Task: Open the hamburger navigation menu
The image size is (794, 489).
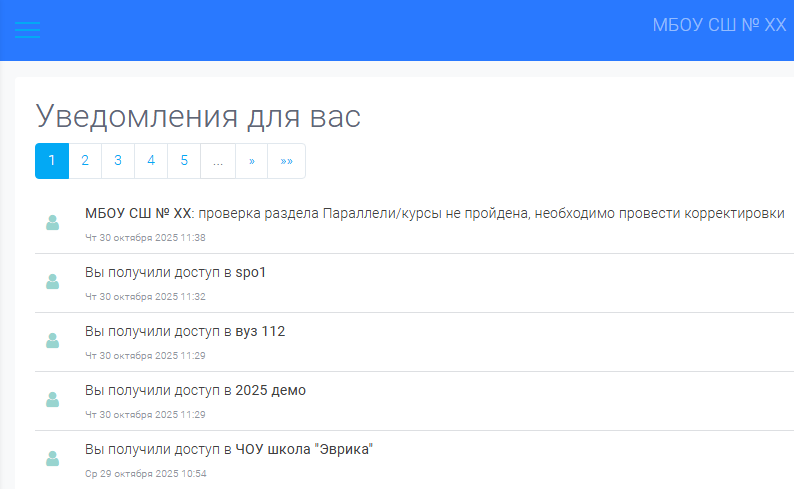Action: click(x=27, y=30)
